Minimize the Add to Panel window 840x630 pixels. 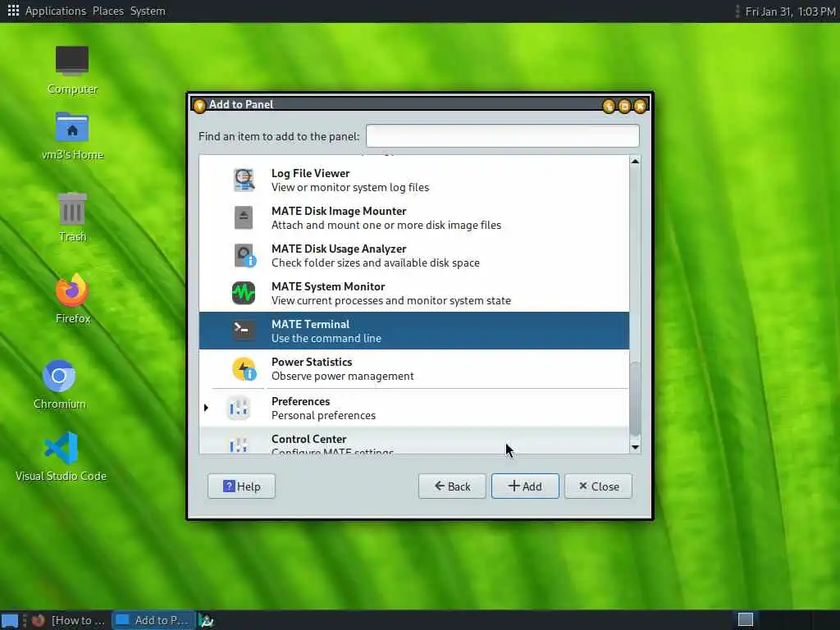tap(609, 106)
